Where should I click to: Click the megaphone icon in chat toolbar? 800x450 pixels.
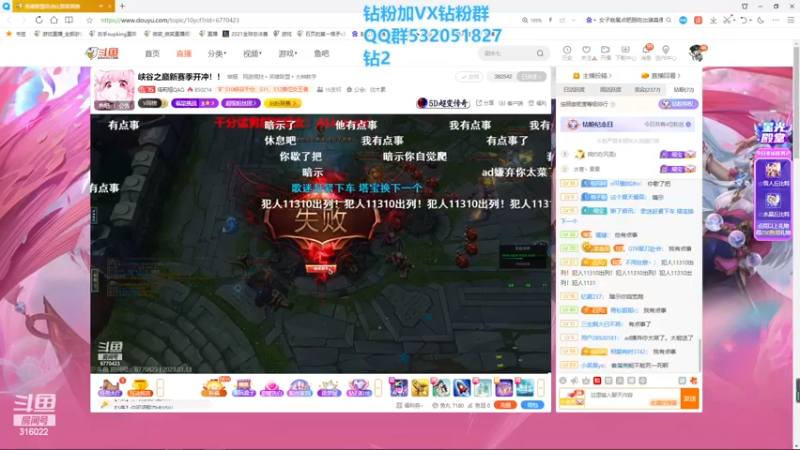click(x=574, y=381)
